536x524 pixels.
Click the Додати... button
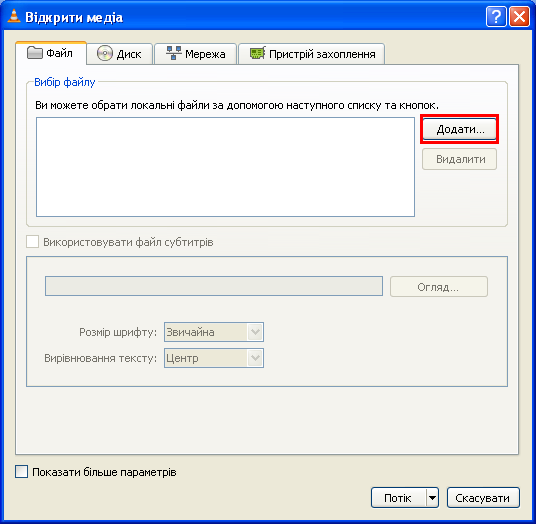pos(459,129)
